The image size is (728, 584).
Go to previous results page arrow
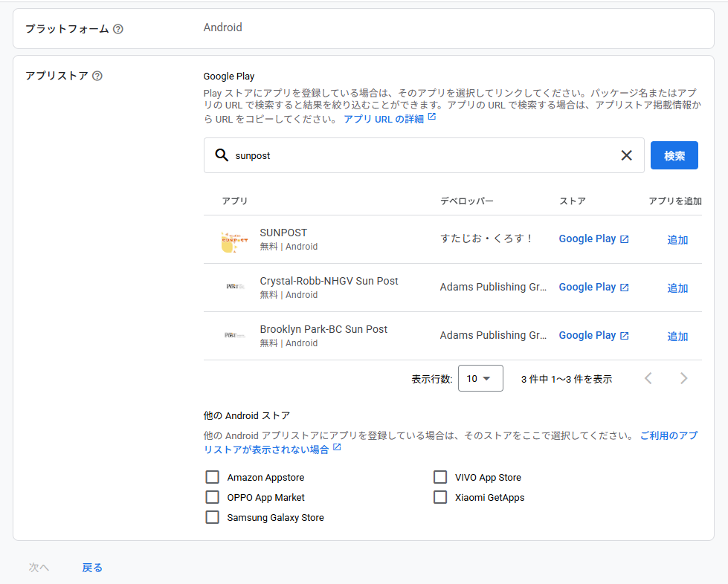[x=648, y=378]
